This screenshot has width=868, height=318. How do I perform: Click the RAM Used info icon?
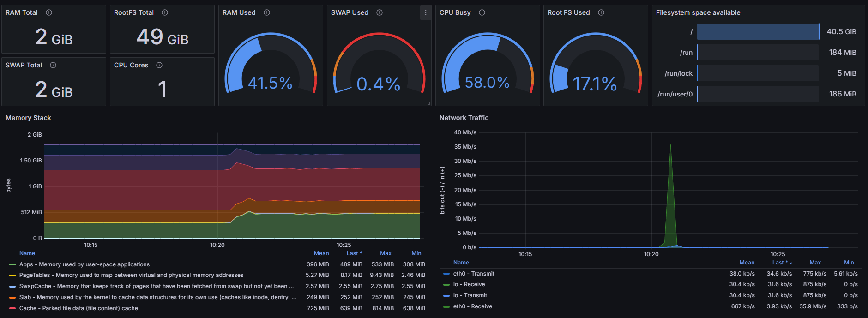[267, 12]
